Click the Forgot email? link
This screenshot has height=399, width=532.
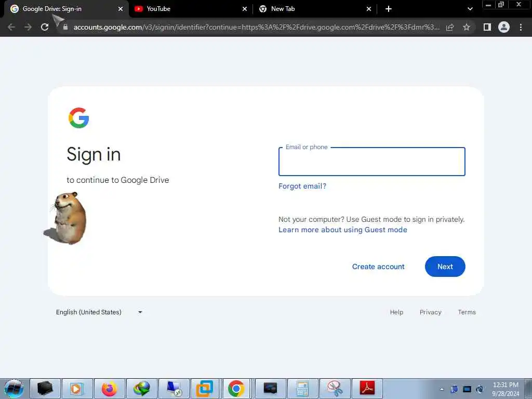[x=302, y=186]
